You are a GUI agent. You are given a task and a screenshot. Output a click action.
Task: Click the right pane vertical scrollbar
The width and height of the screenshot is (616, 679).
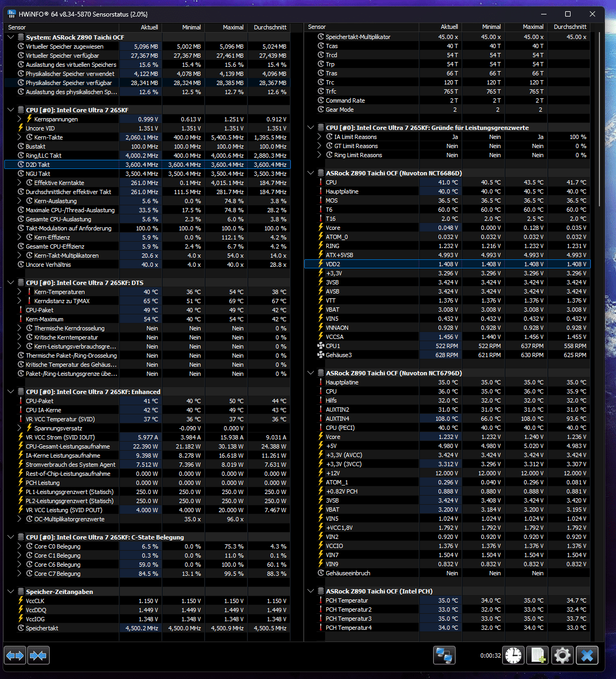[599, 119]
